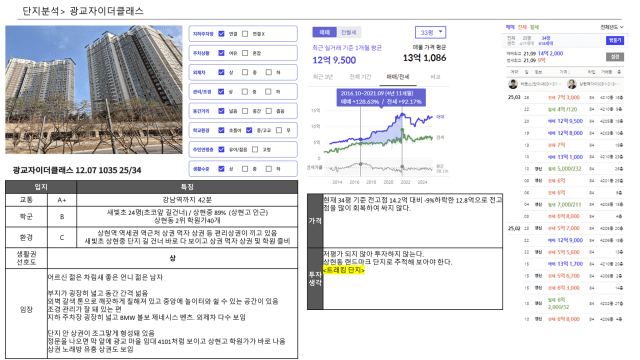The width and height of the screenshot is (640, 360).
Task: Untick the first 지하주차장 checkbox
Action: (x=221, y=34)
